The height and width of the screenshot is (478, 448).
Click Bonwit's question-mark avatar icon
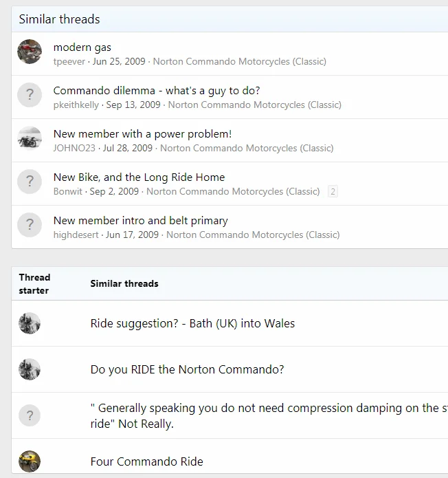point(30,182)
